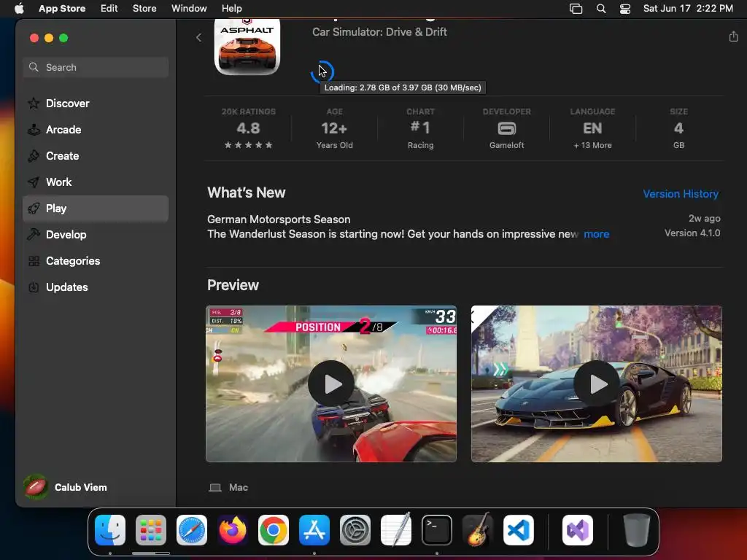This screenshot has height=560, width=747.
Task: Click App Store icon in Dock
Action: coord(314,530)
